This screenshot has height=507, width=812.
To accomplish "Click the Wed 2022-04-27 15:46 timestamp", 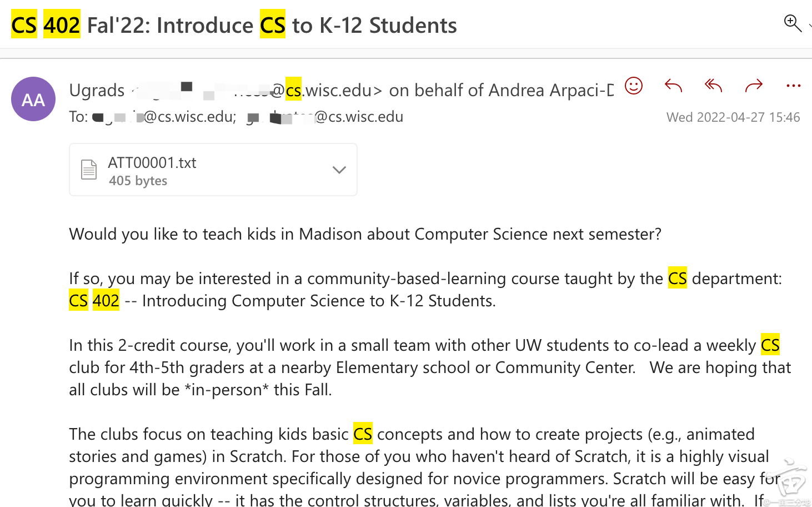I will pyautogui.click(x=733, y=117).
